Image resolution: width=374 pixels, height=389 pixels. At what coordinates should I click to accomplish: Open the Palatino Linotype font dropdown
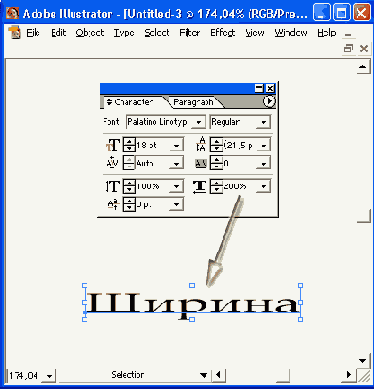point(199,122)
